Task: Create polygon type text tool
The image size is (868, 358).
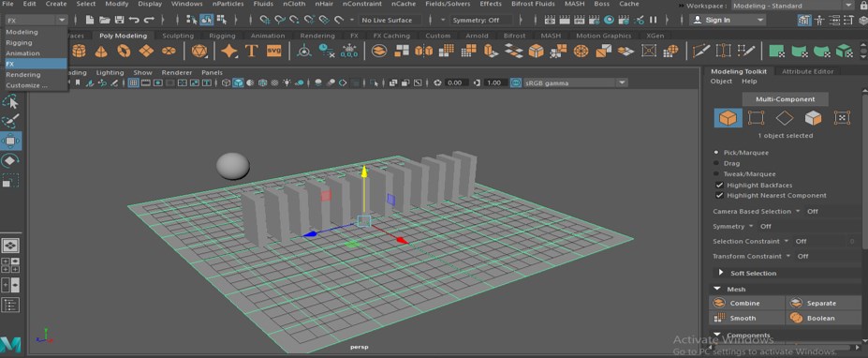Action: point(251,52)
